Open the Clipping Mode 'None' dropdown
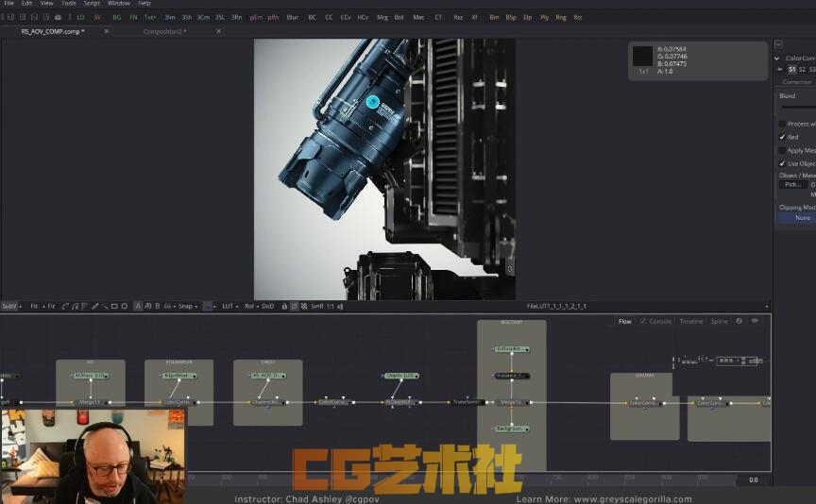Screen dimensions: 816x504 [797, 218]
